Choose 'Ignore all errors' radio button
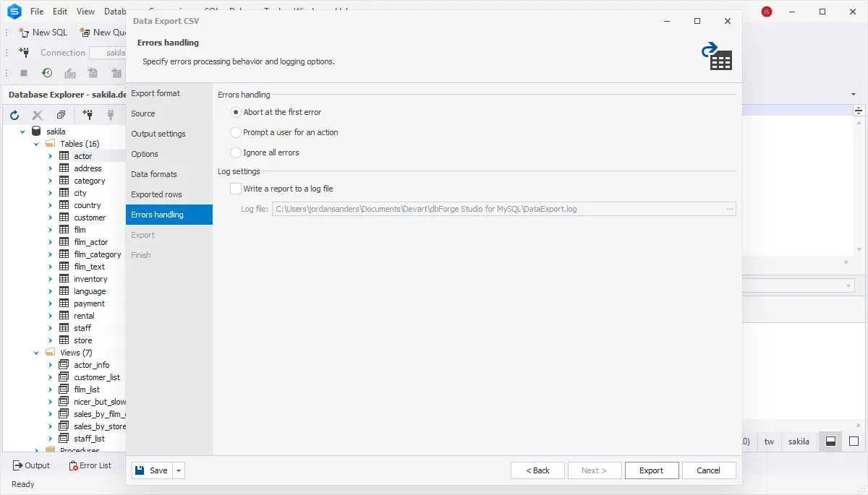Viewport: 868px width, 495px height. [x=236, y=152]
